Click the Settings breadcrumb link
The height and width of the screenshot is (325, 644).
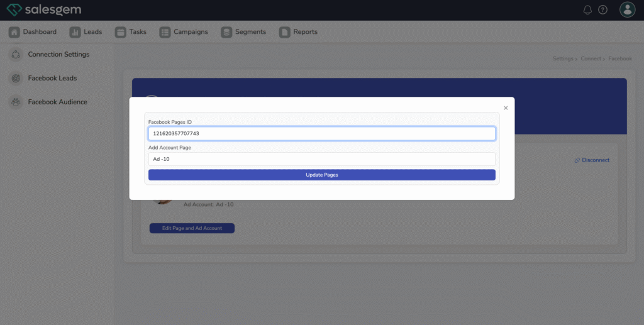click(562, 58)
